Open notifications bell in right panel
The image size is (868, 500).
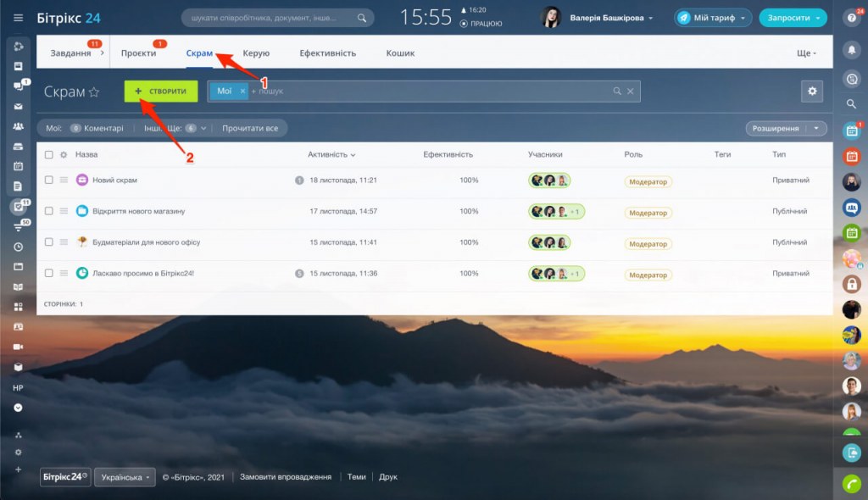(851, 50)
